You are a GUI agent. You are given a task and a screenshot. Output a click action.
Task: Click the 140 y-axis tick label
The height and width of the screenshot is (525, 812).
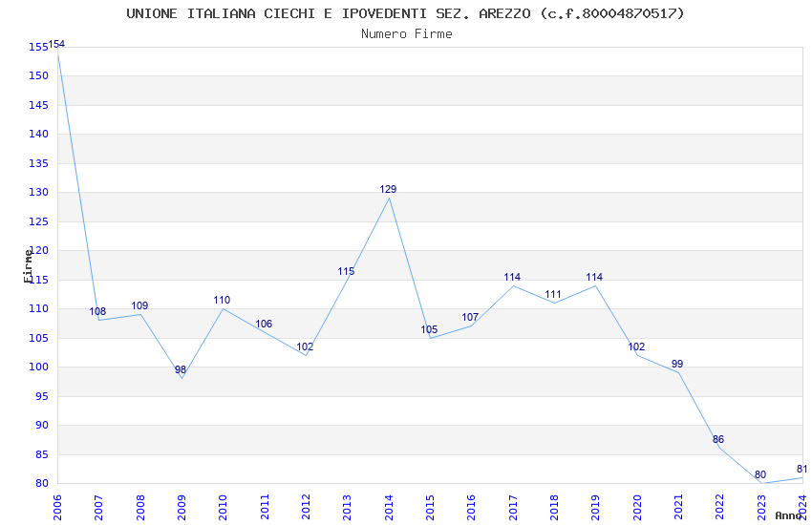pos(38,134)
